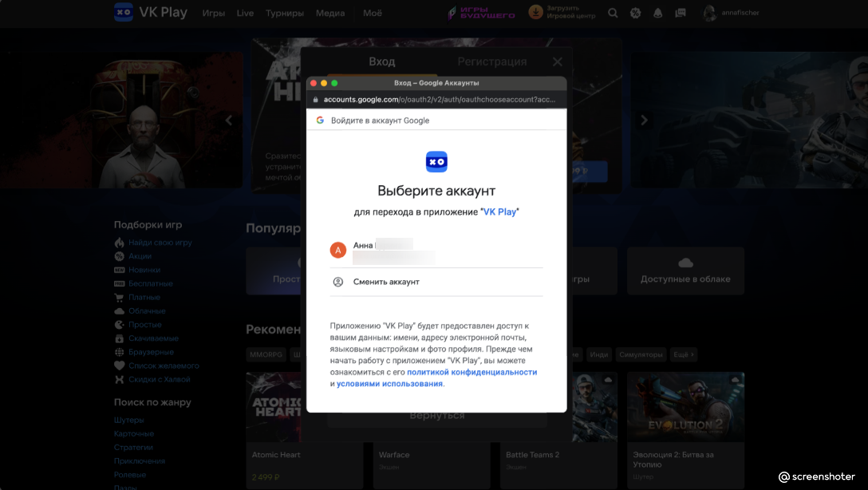The image size is (868, 490).
Task: Click the 2 499 ₽ price on Atomic Heart
Action: coord(266,477)
